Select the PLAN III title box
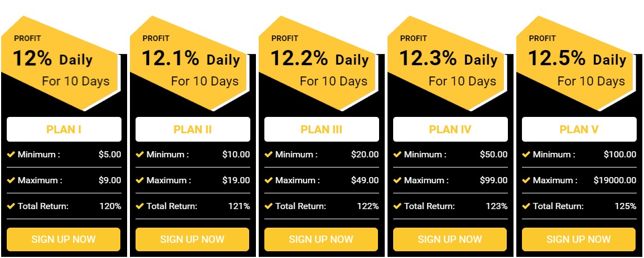This screenshot has width=644, height=258. 322,129
